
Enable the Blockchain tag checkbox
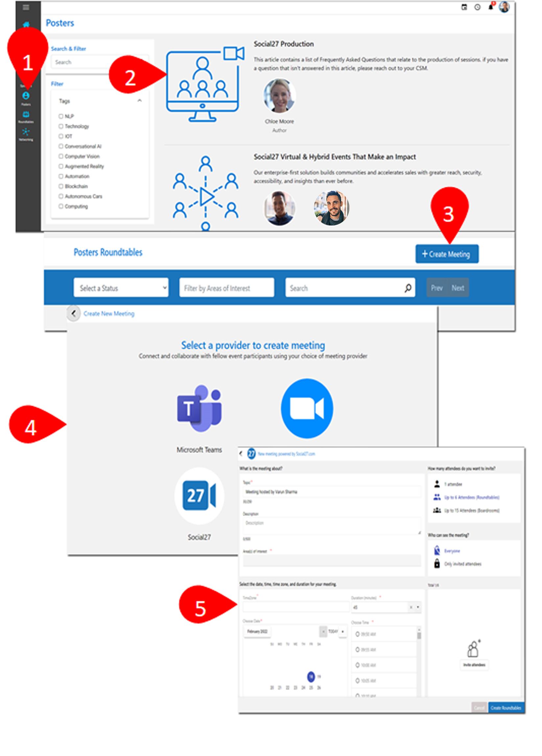click(61, 186)
